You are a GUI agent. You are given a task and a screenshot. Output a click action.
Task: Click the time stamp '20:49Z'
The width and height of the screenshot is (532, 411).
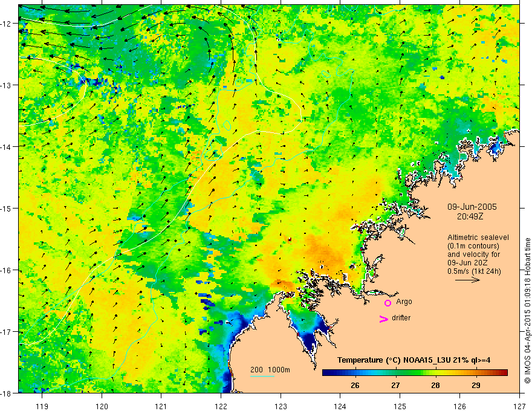pos(470,216)
